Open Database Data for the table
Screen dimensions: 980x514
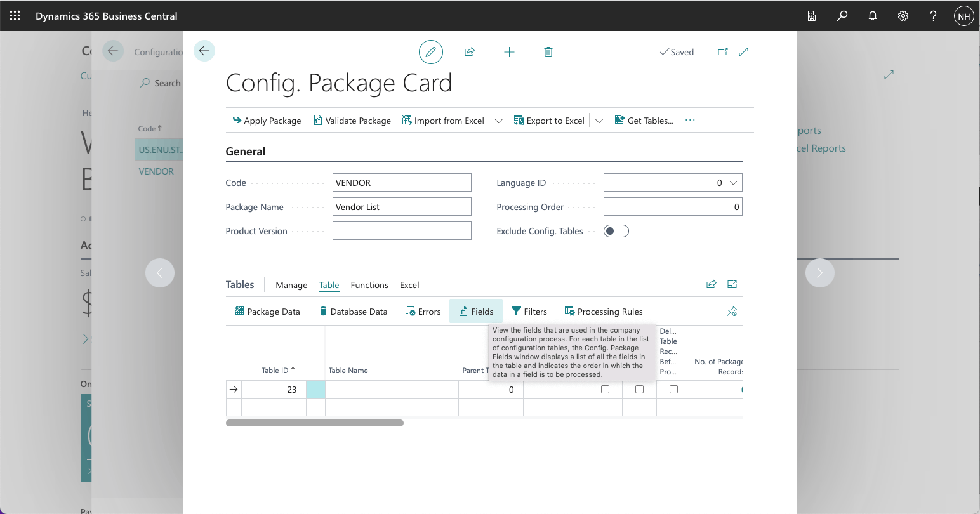coord(354,312)
